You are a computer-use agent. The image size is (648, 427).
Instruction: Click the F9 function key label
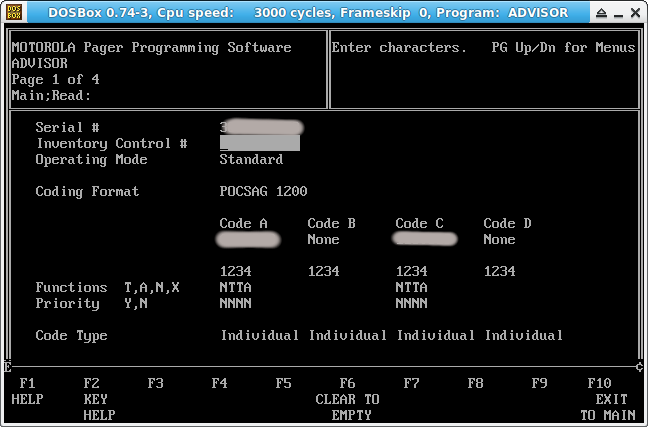click(539, 383)
